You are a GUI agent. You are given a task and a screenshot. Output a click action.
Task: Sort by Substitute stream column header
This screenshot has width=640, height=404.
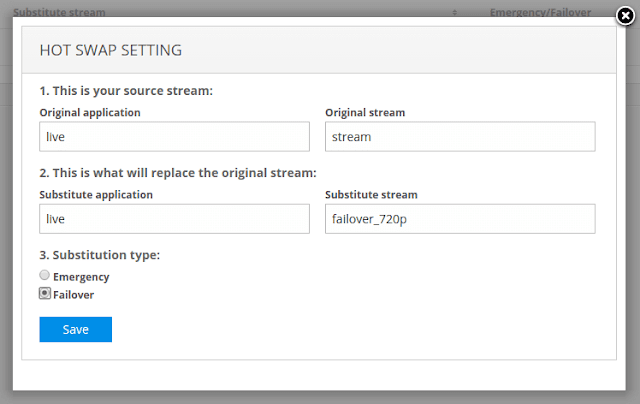60,13
